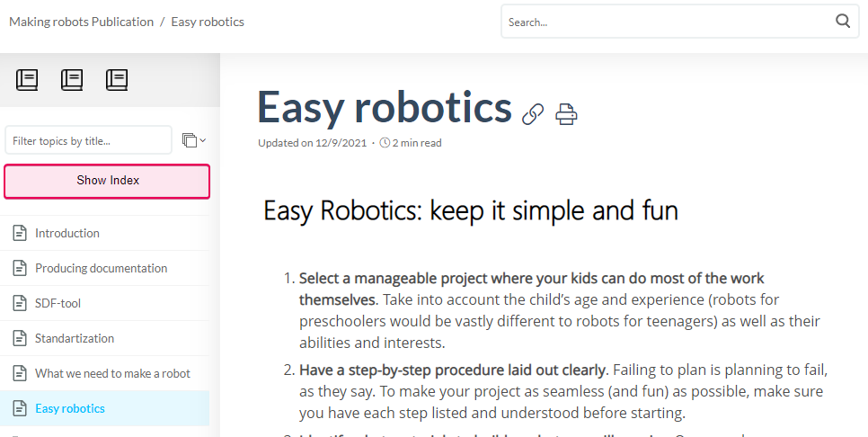This screenshot has height=437, width=868.
Task: Click the printer icon beside the title
Action: pos(566,114)
